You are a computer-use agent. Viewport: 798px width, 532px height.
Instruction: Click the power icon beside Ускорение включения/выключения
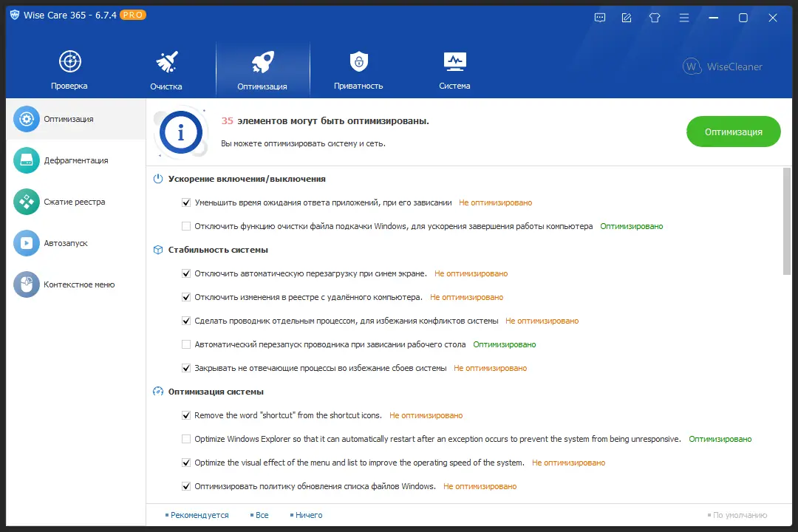pyautogui.click(x=158, y=179)
